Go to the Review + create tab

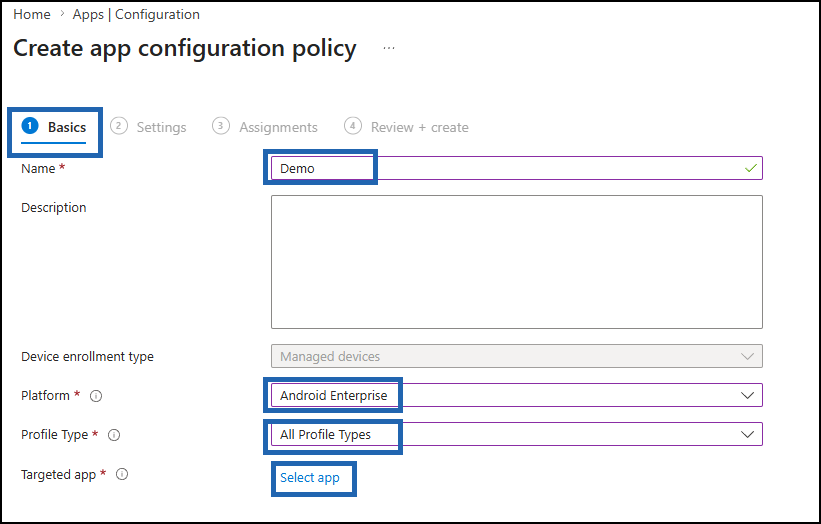406,127
